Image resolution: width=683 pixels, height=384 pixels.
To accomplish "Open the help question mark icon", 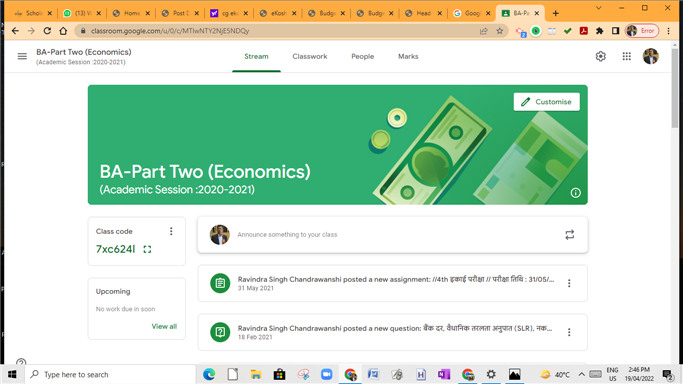I will point(21,361).
